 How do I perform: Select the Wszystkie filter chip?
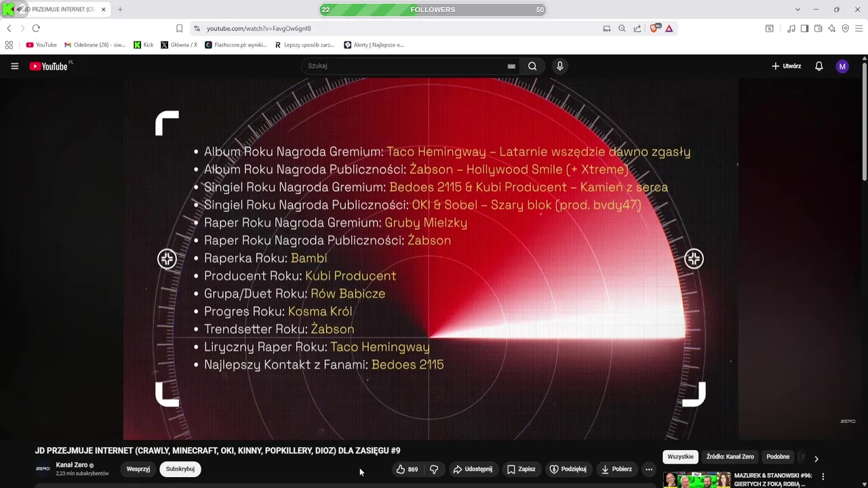pos(680,457)
